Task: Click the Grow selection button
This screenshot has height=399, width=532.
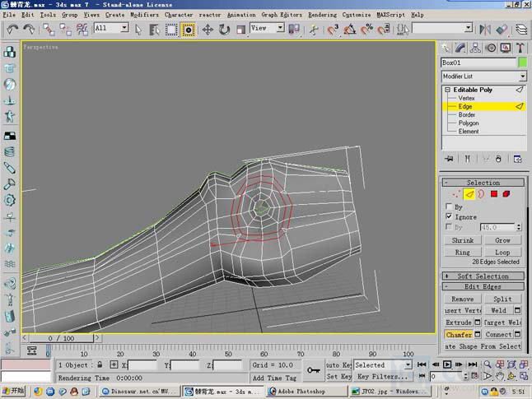Action: [x=502, y=240]
